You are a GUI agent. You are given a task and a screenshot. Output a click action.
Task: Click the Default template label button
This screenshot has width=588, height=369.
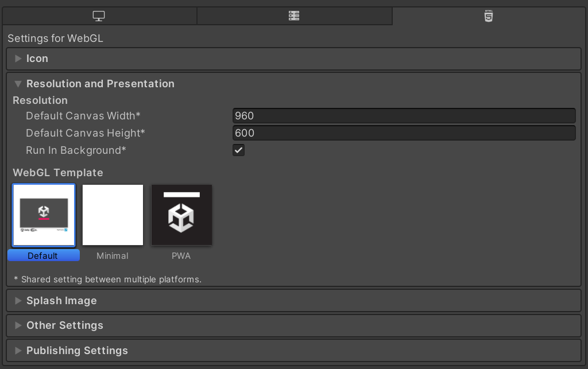(x=44, y=255)
